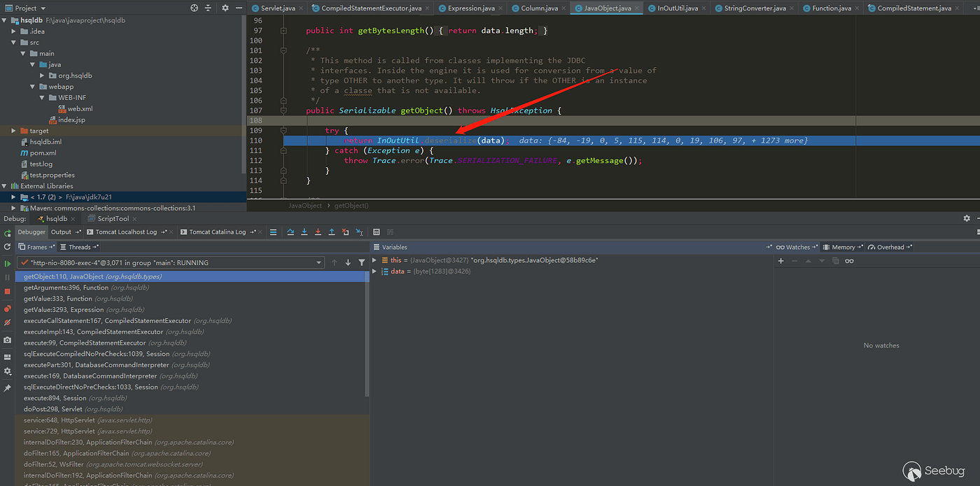Toggle the frames filter funnel icon

click(362, 263)
